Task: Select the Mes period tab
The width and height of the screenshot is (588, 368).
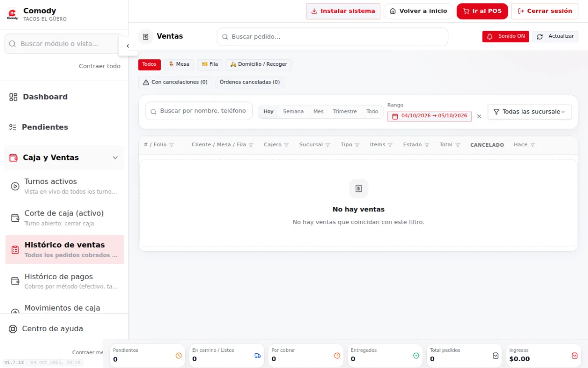Action: pos(318,112)
